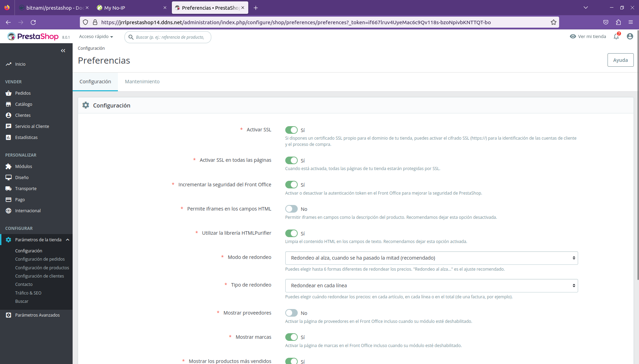The image size is (639, 364).
Task: Bookmark this page with star icon
Action: (554, 22)
